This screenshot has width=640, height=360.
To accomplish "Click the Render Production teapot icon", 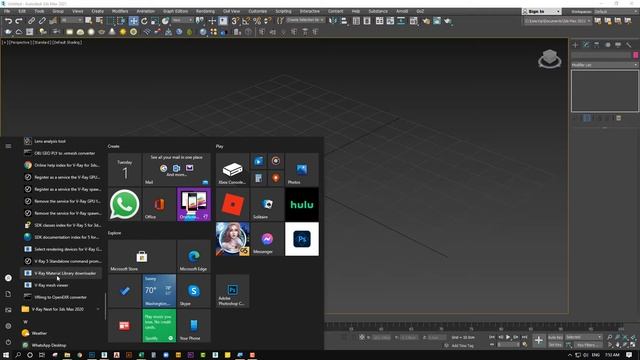I will [448, 21].
